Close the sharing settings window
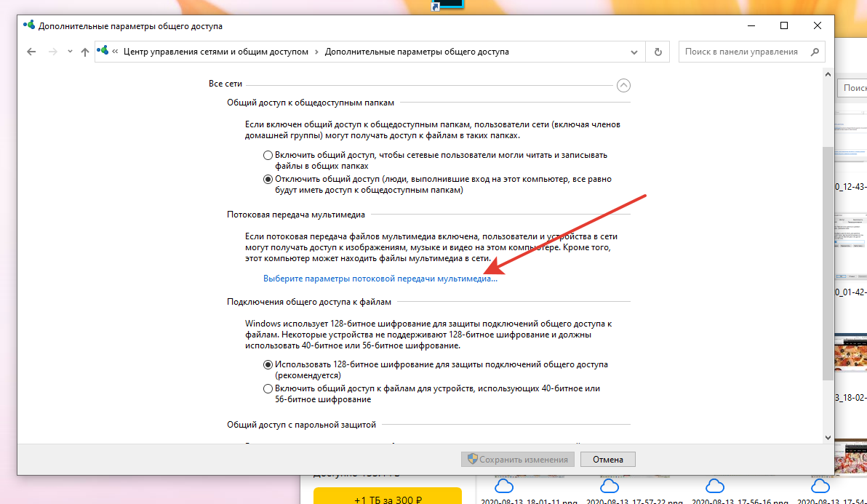The height and width of the screenshot is (504, 867). pyautogui.click(x=818, y=25)
